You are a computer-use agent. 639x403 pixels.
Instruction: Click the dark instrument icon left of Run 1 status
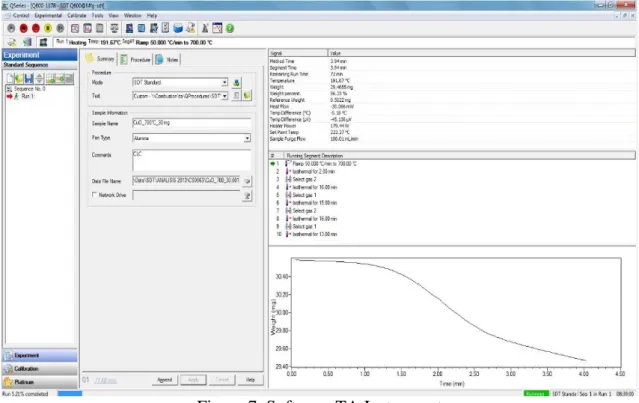click(43, 42)
